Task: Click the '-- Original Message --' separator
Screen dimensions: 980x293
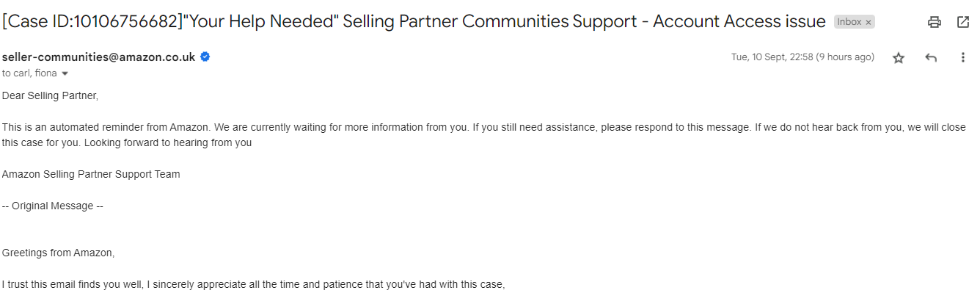Action: pyautogui.click(x=53, y=206)
